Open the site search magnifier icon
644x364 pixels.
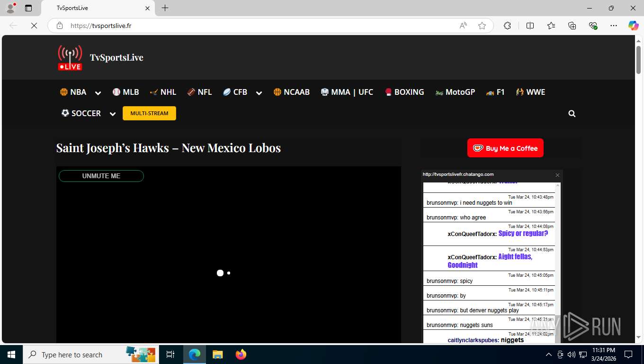click(572, 114)
